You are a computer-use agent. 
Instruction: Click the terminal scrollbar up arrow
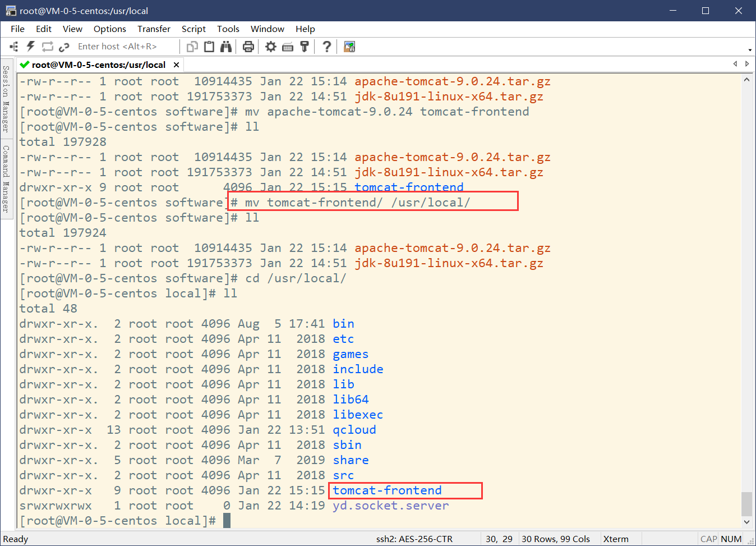746,80
